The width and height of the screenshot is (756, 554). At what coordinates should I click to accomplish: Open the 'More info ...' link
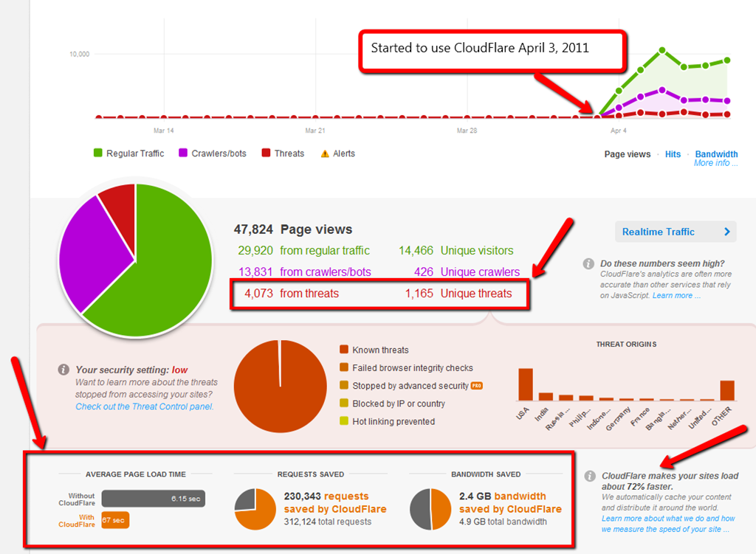point(715,163)
